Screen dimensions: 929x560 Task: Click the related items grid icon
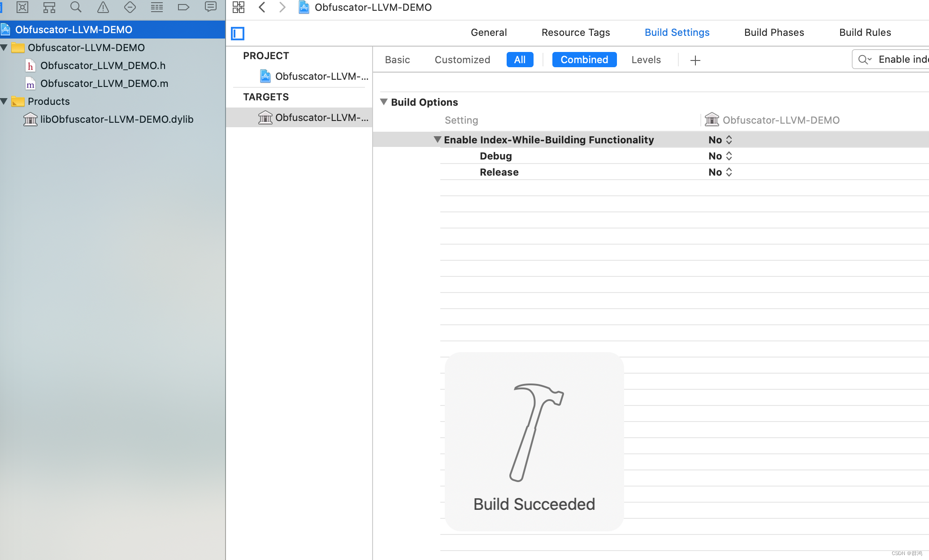(239, 7)
